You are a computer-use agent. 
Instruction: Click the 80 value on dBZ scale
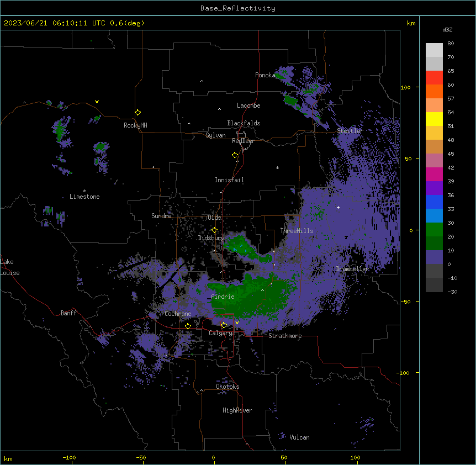pos(451,44)
